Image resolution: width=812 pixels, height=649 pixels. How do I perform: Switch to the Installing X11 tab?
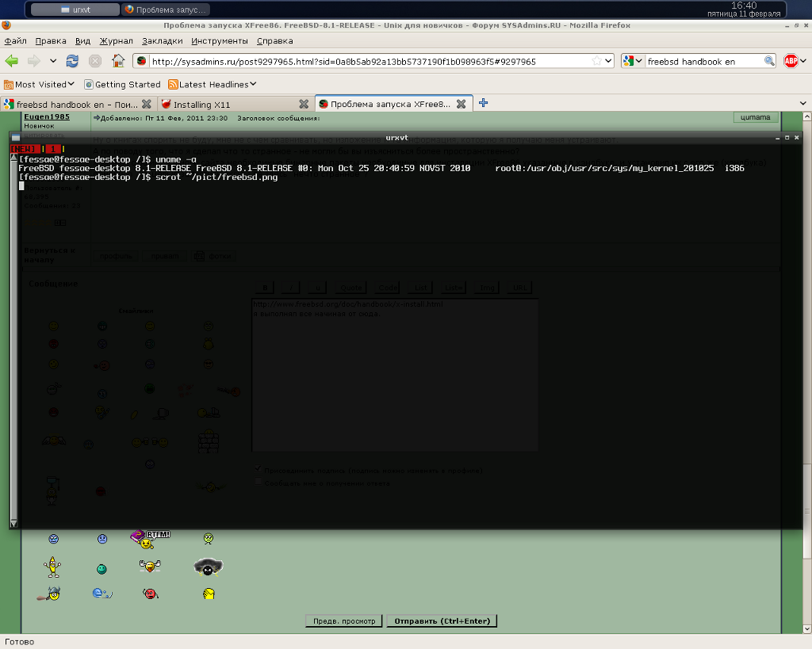(228, 105)
